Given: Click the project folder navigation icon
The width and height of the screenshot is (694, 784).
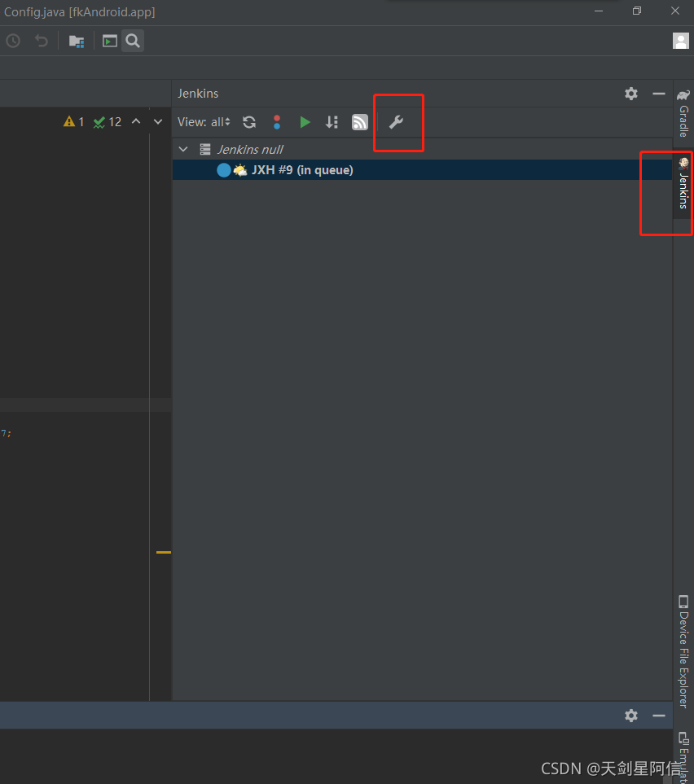Looking at the screenshot, I should [x=76, y=41].
